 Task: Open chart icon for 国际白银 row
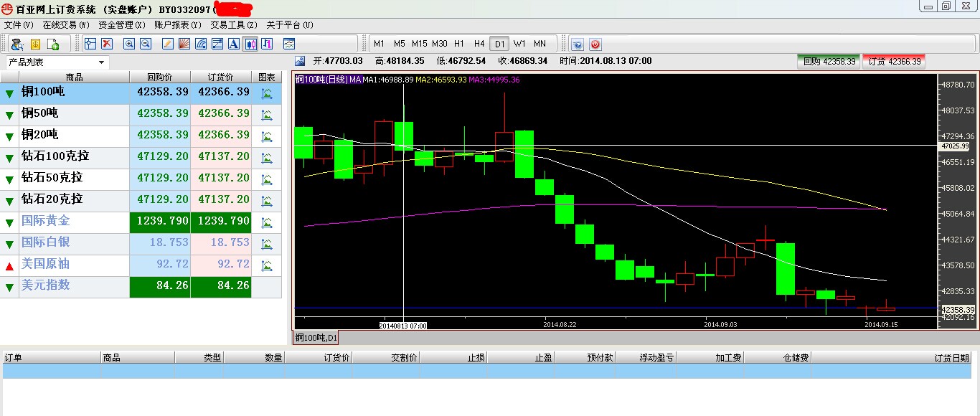pos(267,244)
